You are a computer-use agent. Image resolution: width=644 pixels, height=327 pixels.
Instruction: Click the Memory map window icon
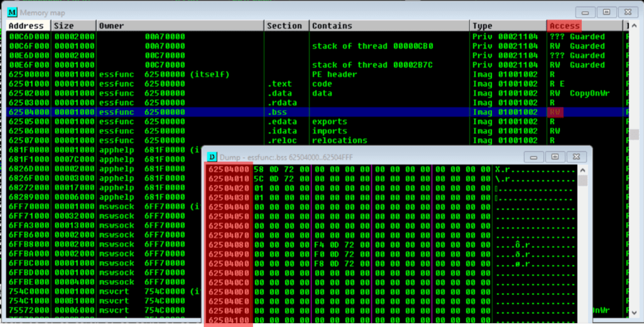[12, 13]
